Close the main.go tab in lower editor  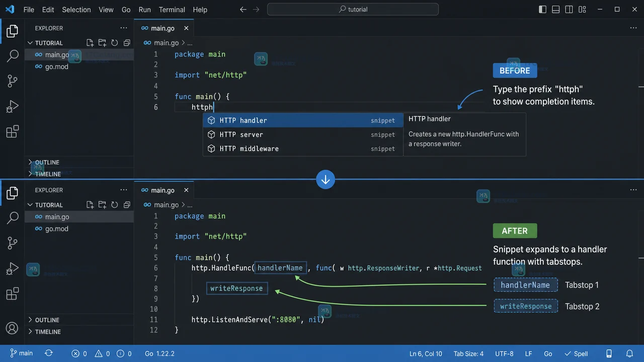click(186, 190)
